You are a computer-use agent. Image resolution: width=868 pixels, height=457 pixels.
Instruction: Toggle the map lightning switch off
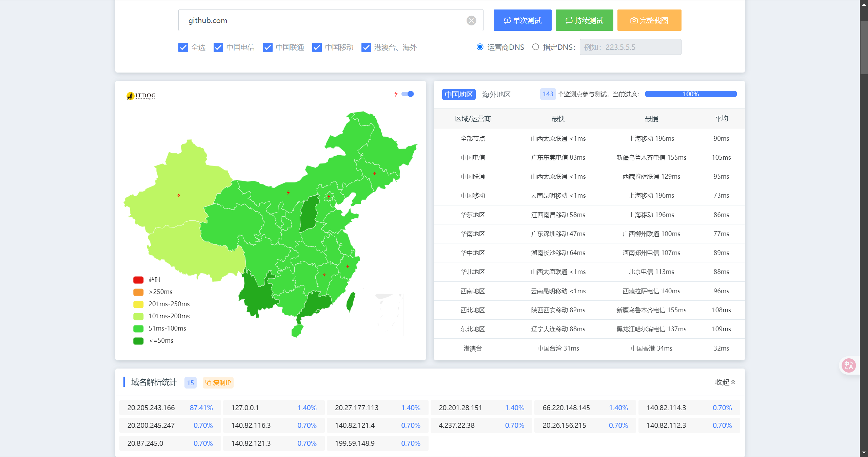408,94
